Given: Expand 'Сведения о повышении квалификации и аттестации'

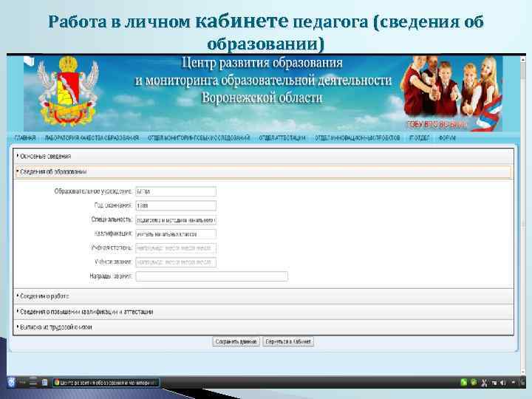Looking at the screenshot, I should [263, 312].
